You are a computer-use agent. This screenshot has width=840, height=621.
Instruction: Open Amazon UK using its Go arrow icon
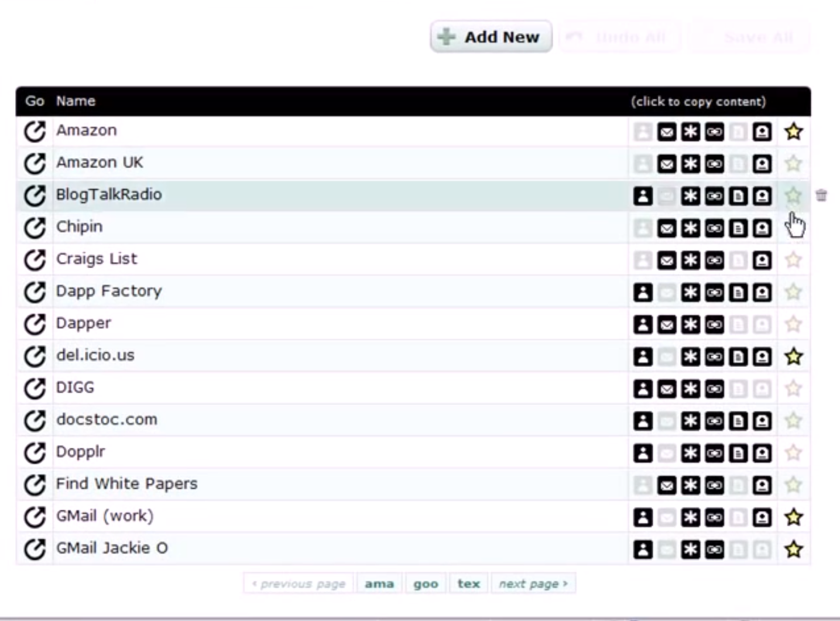pyautogui.click(x=35, y=164)
